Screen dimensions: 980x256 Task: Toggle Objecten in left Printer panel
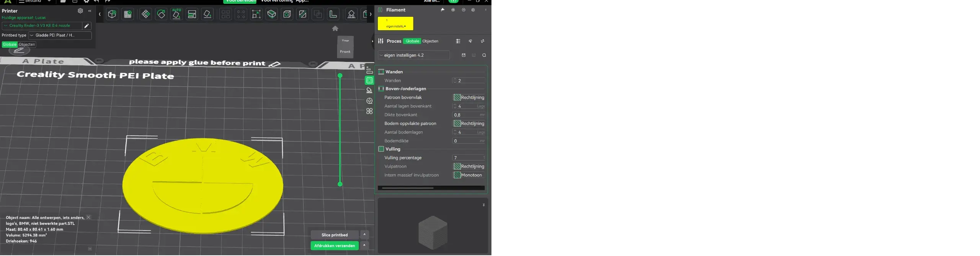point(27,45)
